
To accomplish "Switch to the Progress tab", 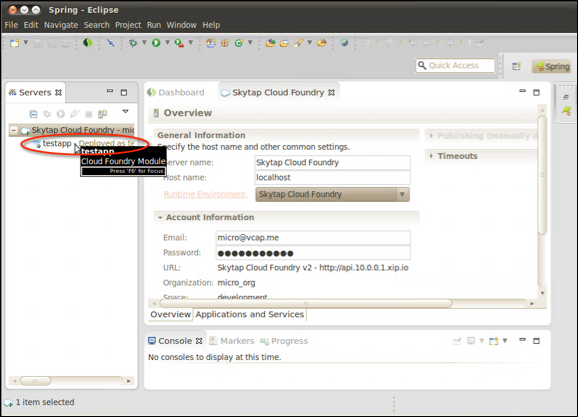I will coord(284,341).
